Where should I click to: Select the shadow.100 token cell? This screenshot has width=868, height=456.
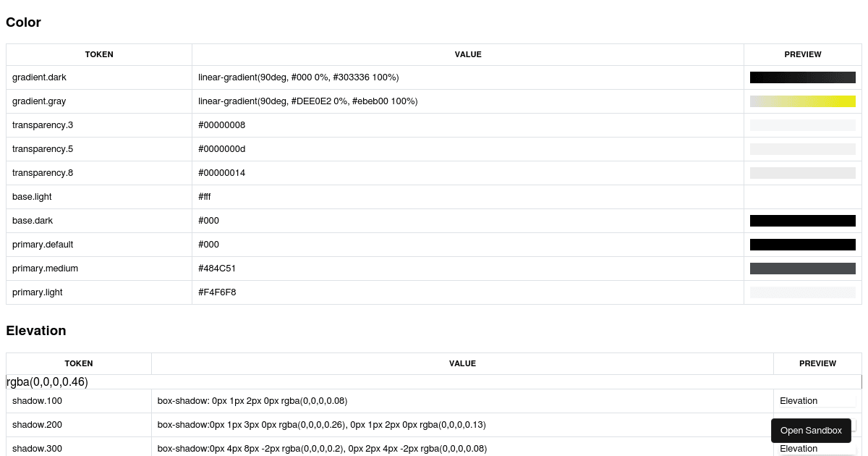(x=79, y=401)
